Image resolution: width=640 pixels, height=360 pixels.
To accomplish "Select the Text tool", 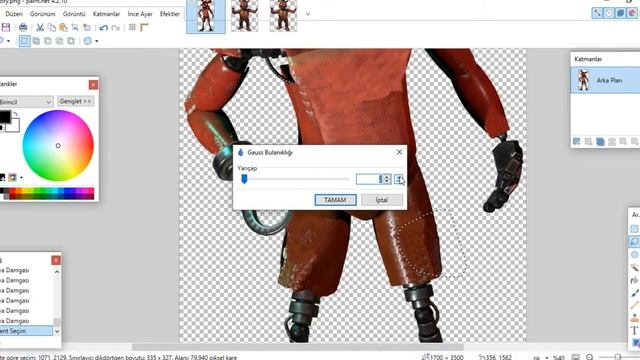I will point(634,330).
